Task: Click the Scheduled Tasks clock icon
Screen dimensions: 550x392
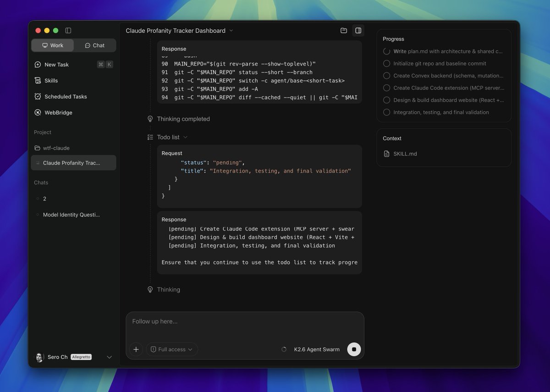Action: [38, 97]
